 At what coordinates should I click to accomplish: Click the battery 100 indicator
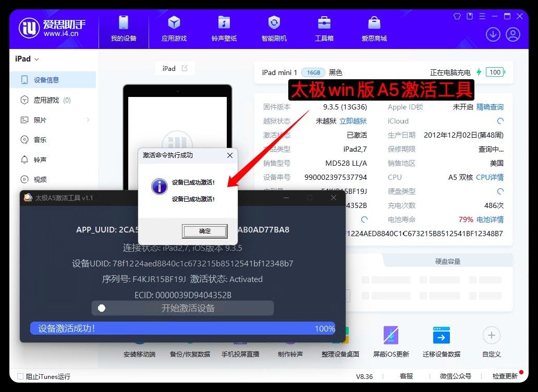(495, 72)
